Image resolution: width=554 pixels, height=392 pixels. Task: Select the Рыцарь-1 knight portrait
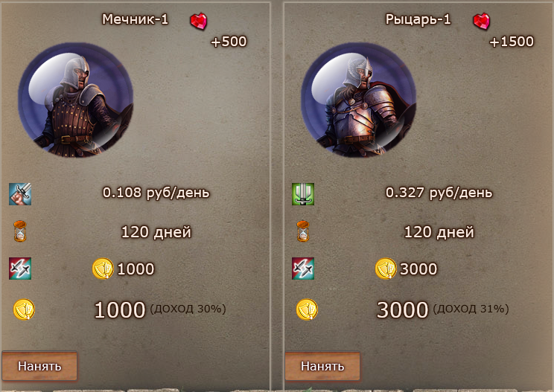tap(359, 100)
